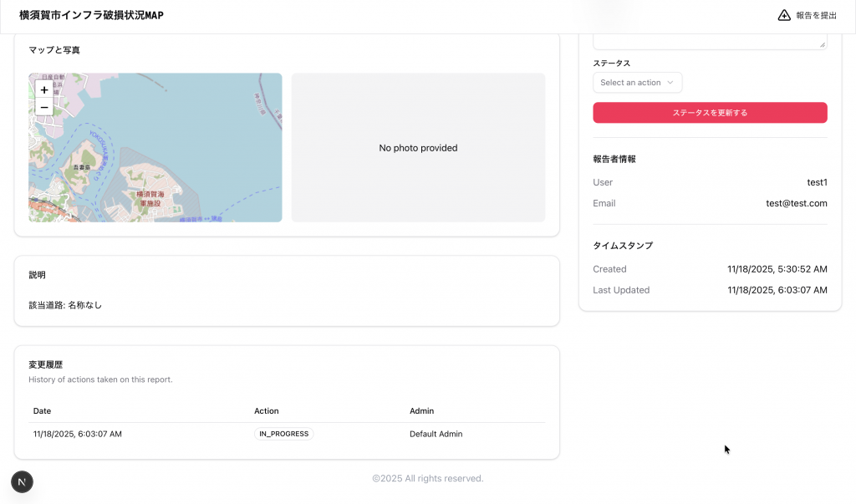Click the IN_PROGRESS action badge
Screen dimensions: 856x504
pyautogui.click(x=284, y=434)
